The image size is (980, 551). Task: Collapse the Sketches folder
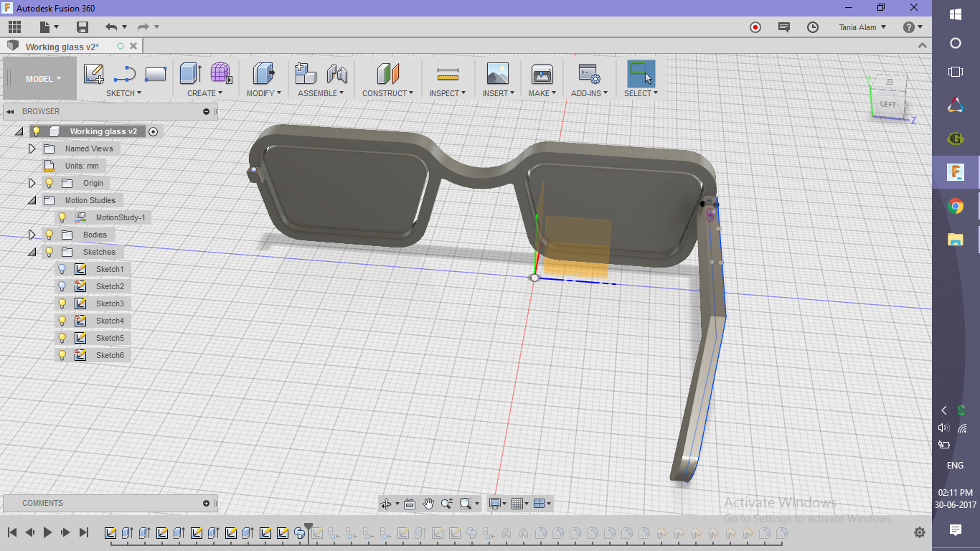coord(32,252)
